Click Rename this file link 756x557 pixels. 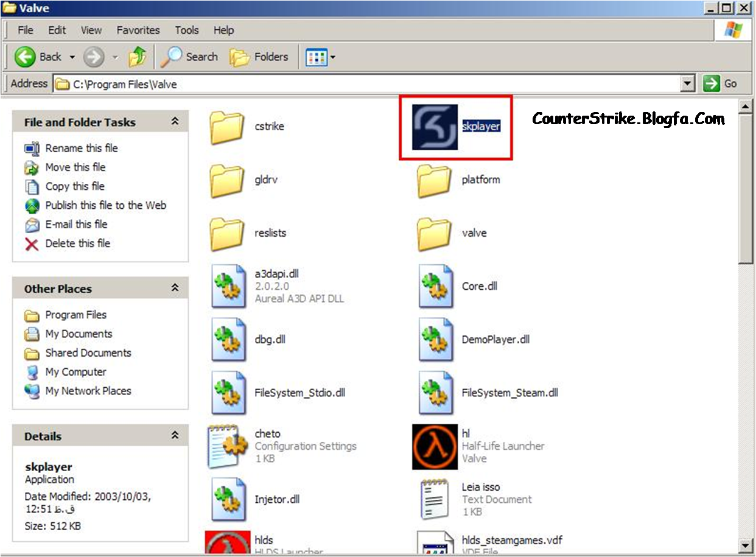82,148
